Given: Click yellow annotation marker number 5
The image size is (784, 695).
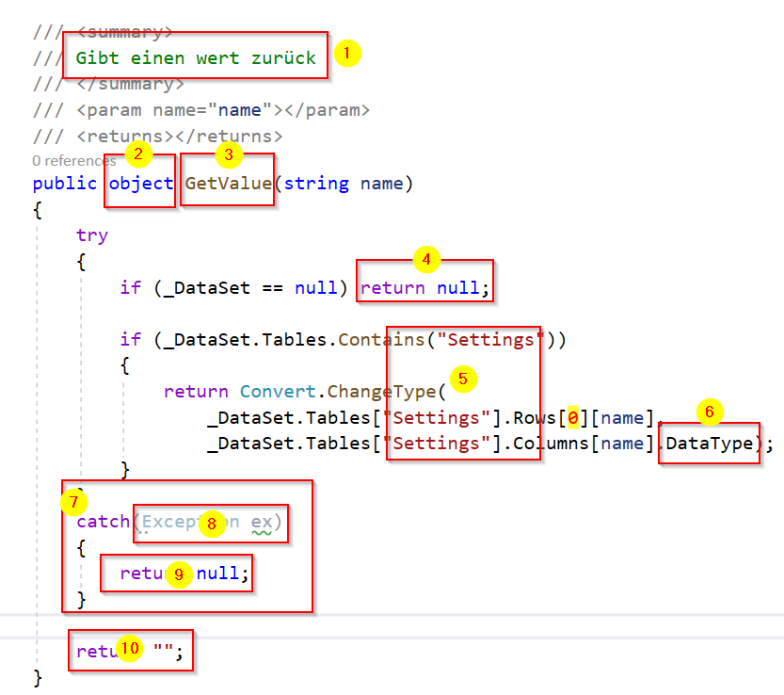Looking at the screenshot, I should tap(462, 379).
